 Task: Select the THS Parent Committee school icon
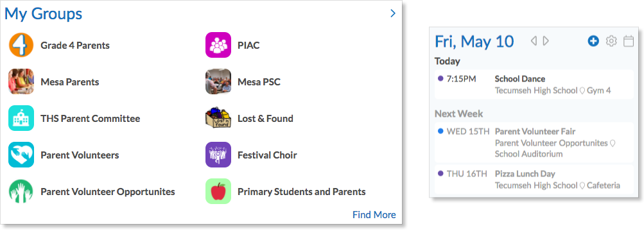pyautogui.click(x=21, y=118)
